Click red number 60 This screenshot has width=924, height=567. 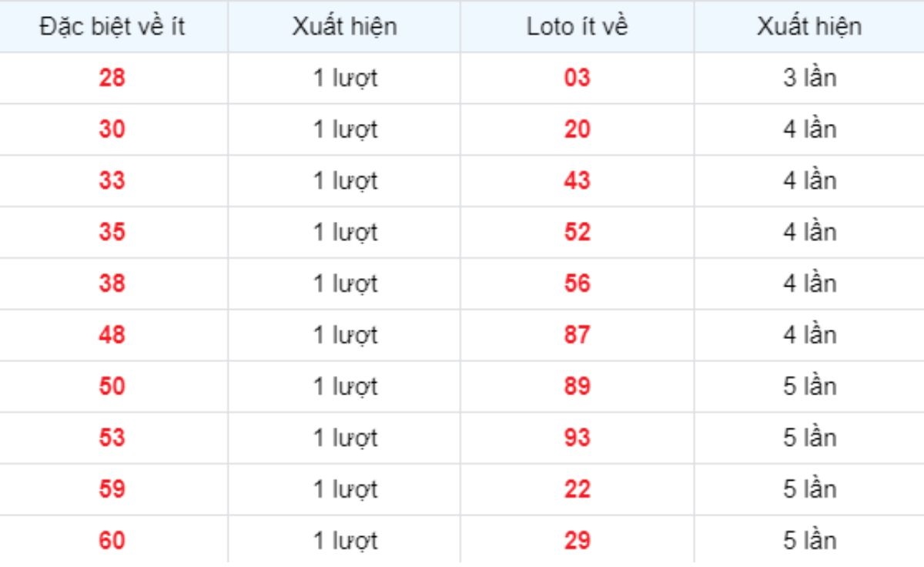click(112, 541)
